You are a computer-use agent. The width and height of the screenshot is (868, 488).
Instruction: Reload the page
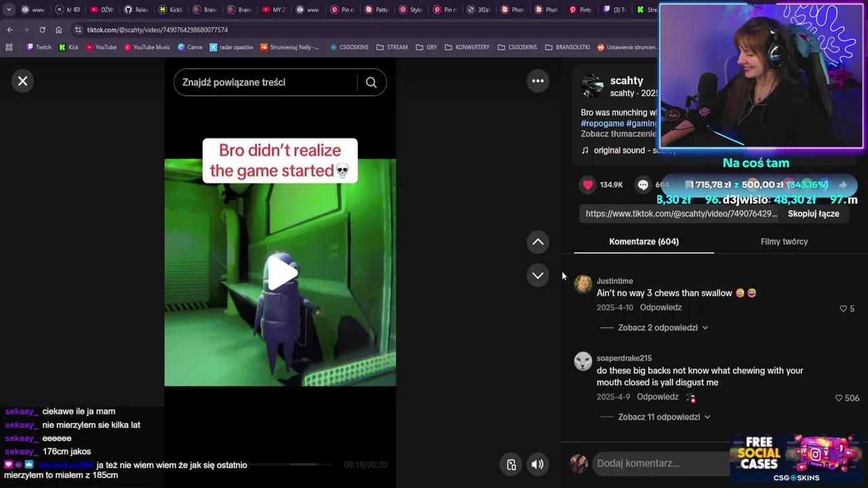pyautogui.click(x=42, y=30)
